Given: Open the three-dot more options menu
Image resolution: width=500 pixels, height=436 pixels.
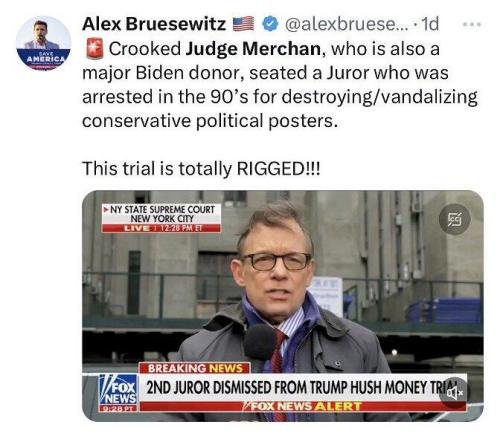Looking at the screenshot, I should click(x=473, y=24).
